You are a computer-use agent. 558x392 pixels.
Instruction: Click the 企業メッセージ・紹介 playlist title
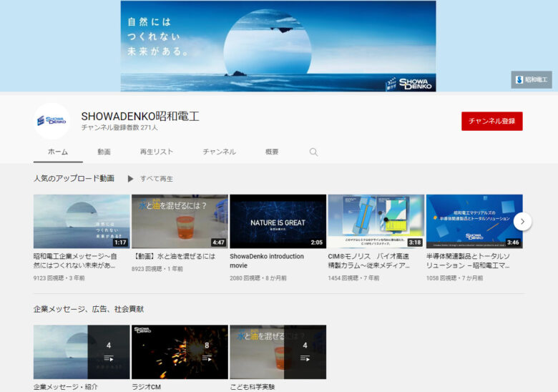pyautogui.click(x=66, y=387)
